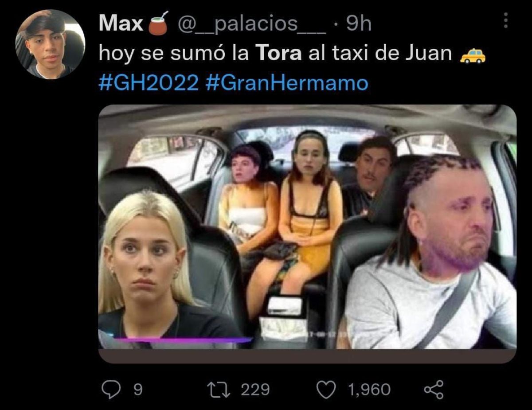The height and width of the screenshot is (410, 532).
Task: Follow the #GH2022 hashtag
Action: [x=149, y=83]
